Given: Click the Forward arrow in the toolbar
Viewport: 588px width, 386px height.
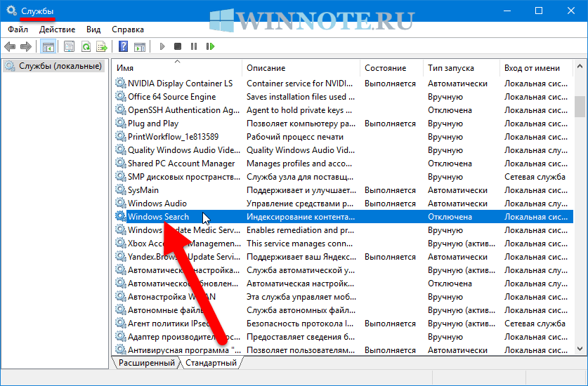Looking at the screenshot, I should pyautogui.click(x=26, y=47).
